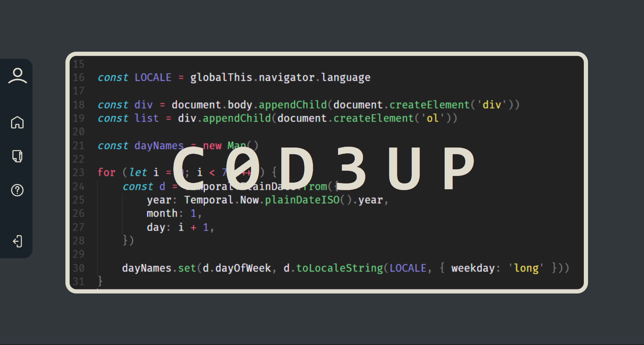Click the 'long' string value on line 30
The width and height of the screenshot is (644, 345).
coord(526,268)
